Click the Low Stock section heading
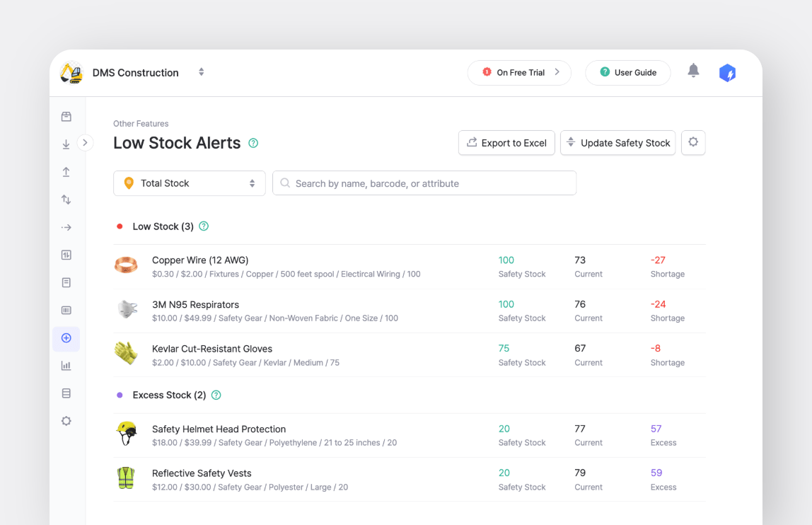Screen dimensions: 812x525 click(x=161, y=226)
